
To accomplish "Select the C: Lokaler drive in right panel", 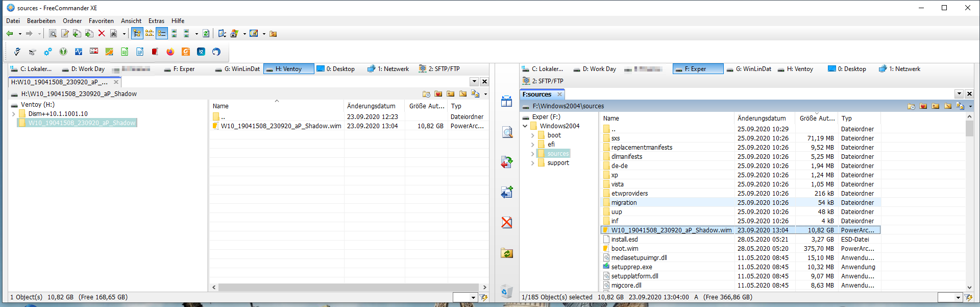I will coord(542,69).
